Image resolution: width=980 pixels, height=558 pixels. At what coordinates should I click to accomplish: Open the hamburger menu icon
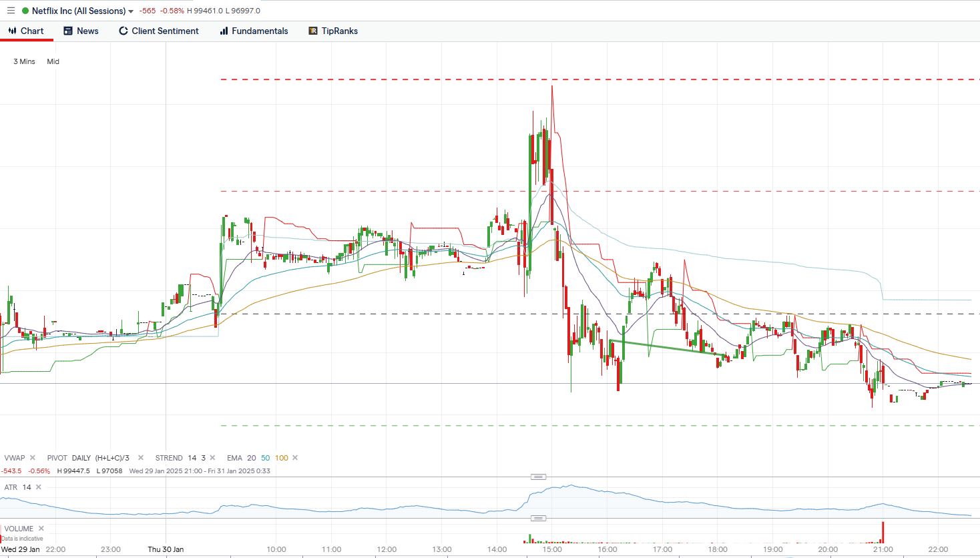coord(11,11)
